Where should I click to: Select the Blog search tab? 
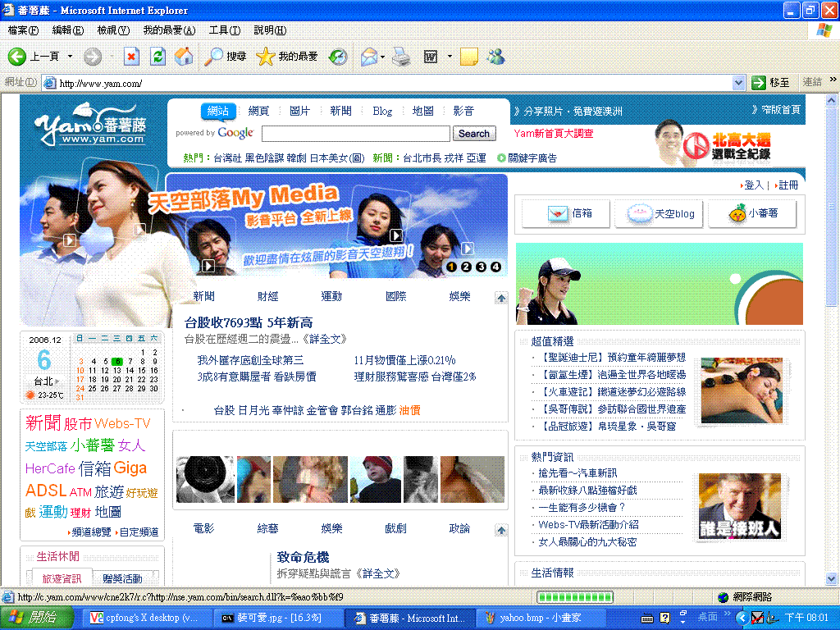pyautogui.click(x=382, y=111)
